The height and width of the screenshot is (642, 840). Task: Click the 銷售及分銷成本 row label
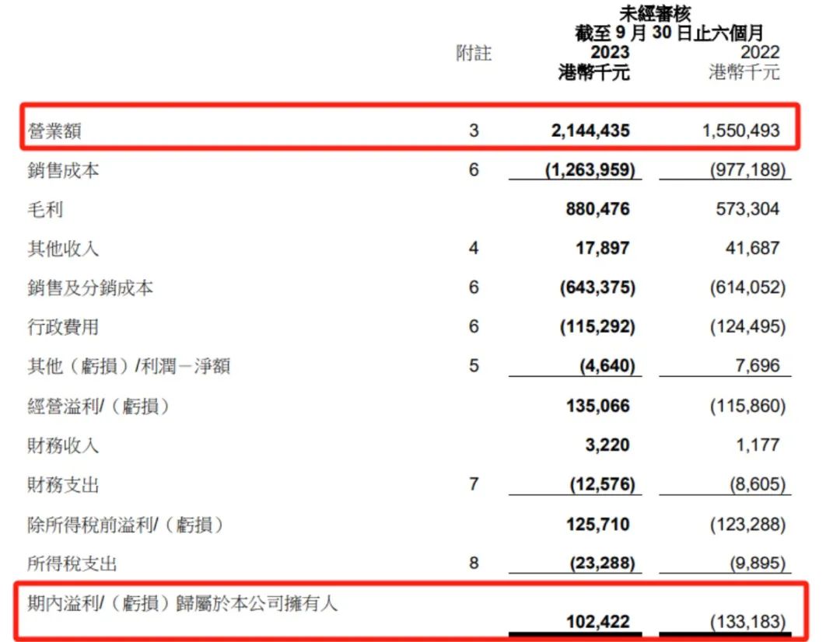(x=90, y=288)
